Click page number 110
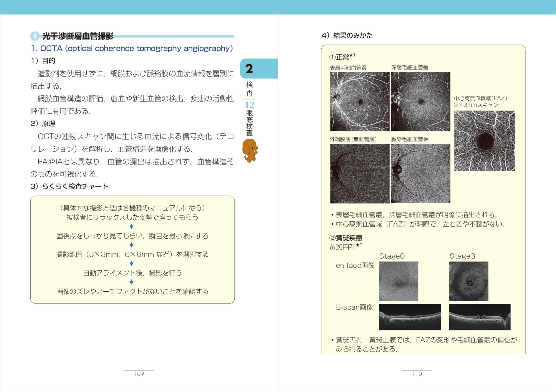 tap(417, 374)
